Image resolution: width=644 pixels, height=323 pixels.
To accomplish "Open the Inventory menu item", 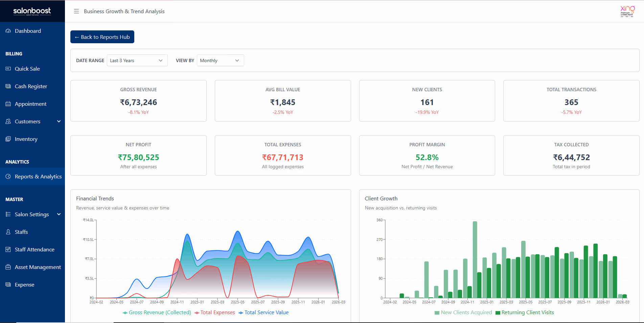I will (x=32, y=139).
